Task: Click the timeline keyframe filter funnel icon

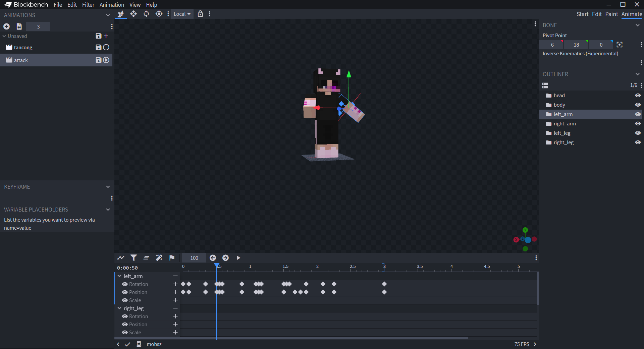Action: coord(133,258)
